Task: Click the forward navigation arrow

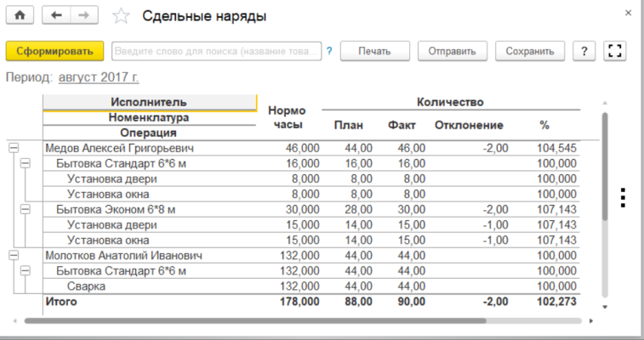Action: point(83,16)
